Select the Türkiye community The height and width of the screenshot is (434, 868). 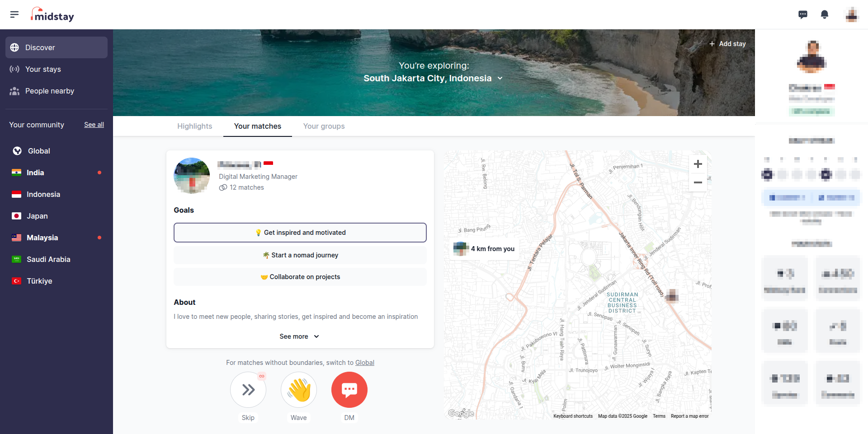click(x=57, y=281)
